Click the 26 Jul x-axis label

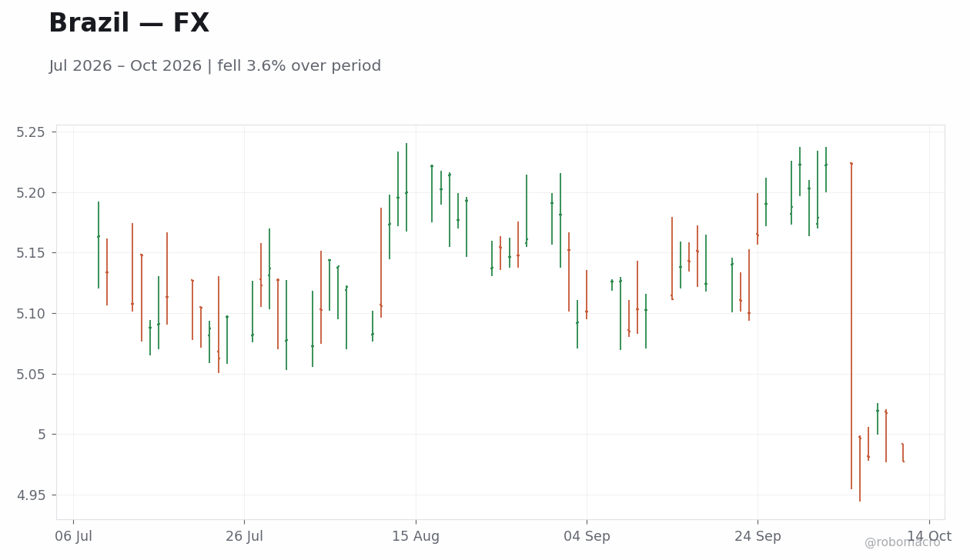click(x=244, y=536)
